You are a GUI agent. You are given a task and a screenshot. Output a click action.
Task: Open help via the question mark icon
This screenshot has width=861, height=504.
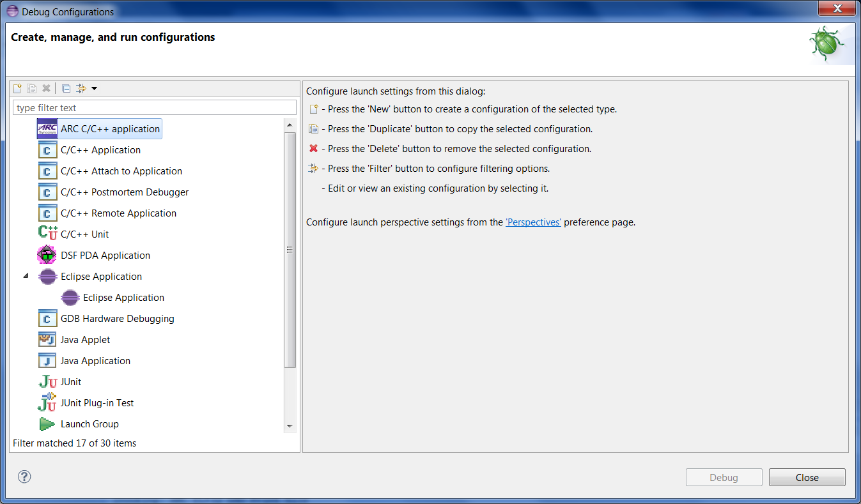(x=24, y=477)
